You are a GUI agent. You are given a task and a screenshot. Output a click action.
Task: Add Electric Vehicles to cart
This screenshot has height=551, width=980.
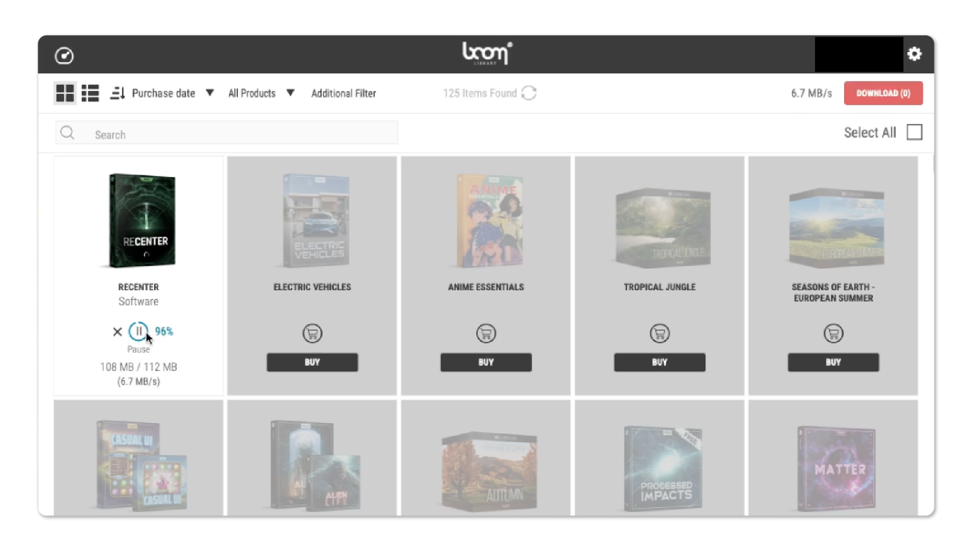312,334
